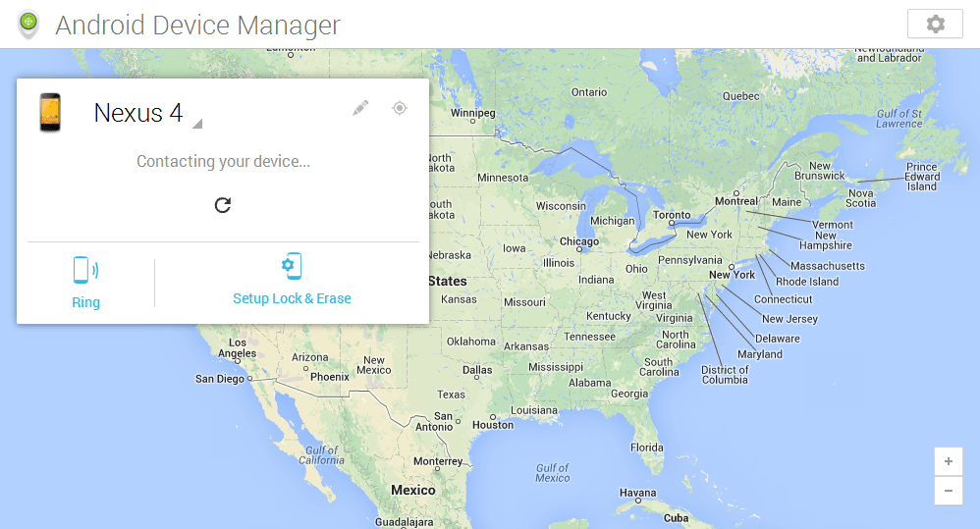Click Gulf of St Lawrence label
The image size is (980, 529).
[x=898, y=119]
